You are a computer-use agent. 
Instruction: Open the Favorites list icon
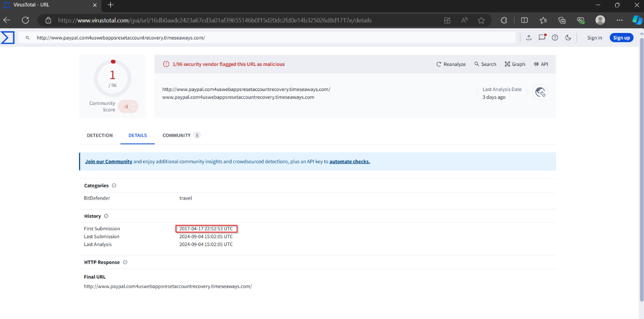(x=543, y=20)
